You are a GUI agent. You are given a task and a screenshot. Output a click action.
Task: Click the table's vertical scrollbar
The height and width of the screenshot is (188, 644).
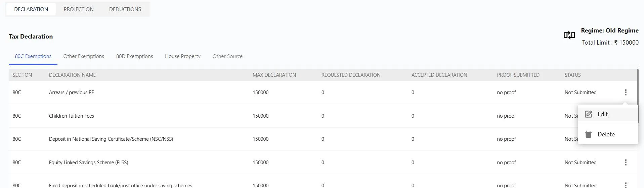(x=637, y=87)
